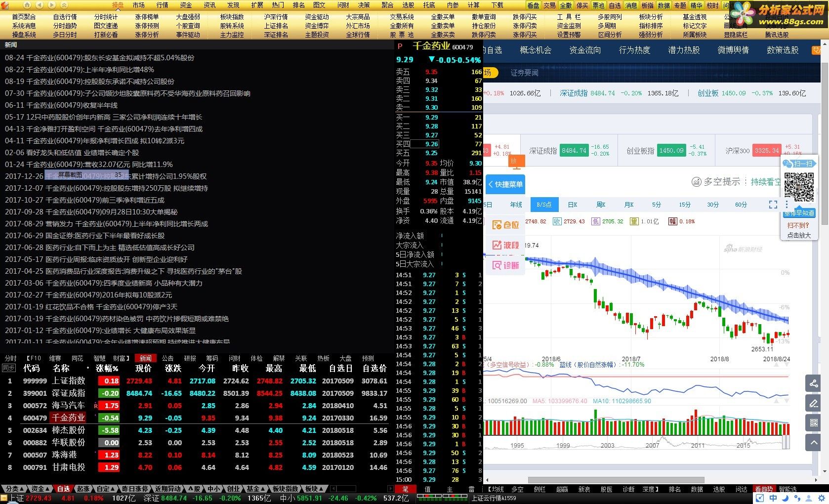Image resolution: width=829 pixels, height=504 pixels.
Task: Click the 中 input method icon
Action: (773, 499)
